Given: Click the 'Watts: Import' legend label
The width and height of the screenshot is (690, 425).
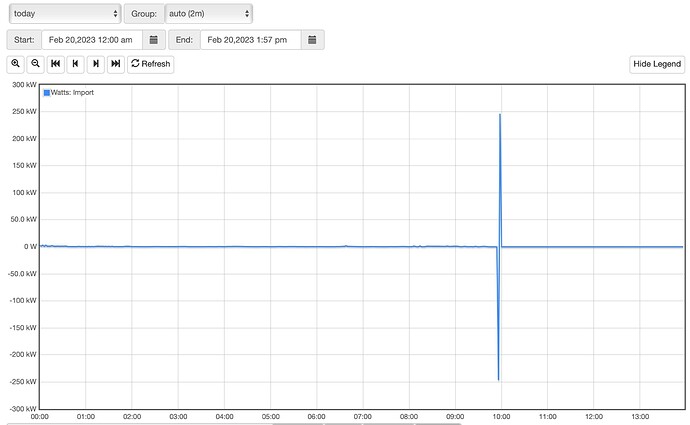Looking at the screenshot, I should pos(72,92).
